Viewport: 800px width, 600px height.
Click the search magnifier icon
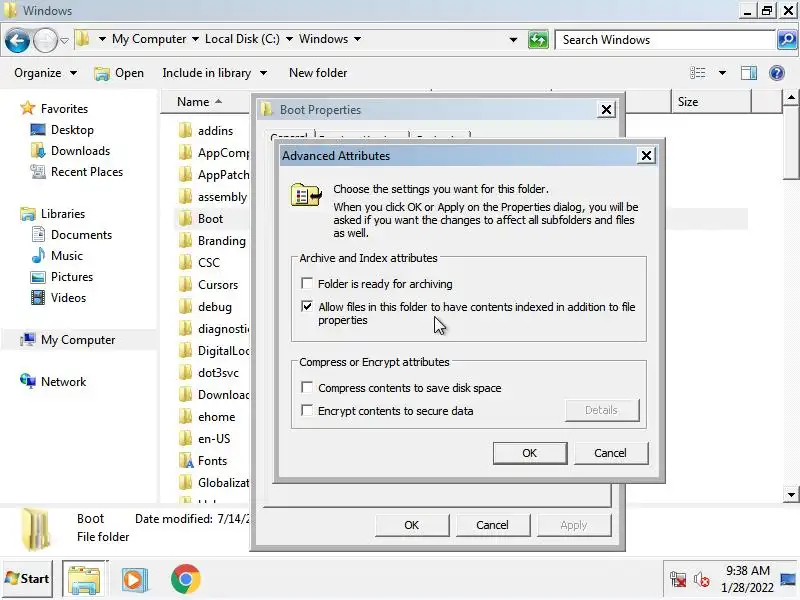click(786, 40)
